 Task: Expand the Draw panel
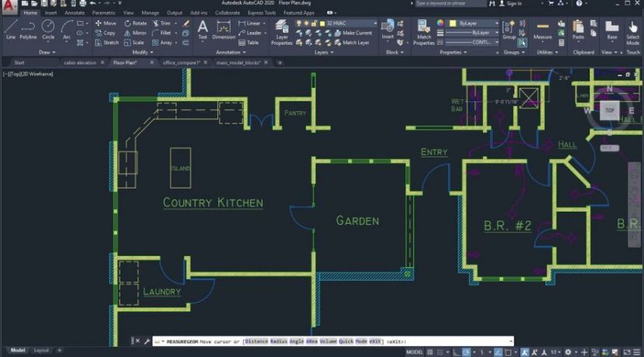tap(47, 53)
